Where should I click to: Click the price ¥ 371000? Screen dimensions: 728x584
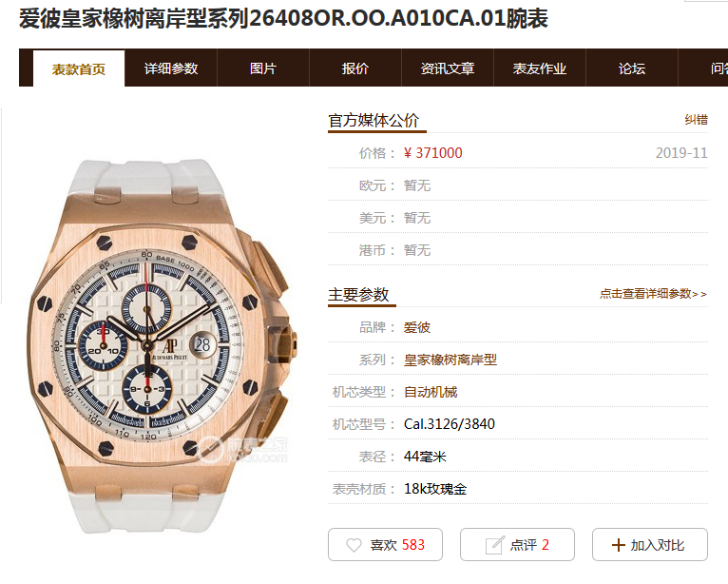tap(432, 153)
